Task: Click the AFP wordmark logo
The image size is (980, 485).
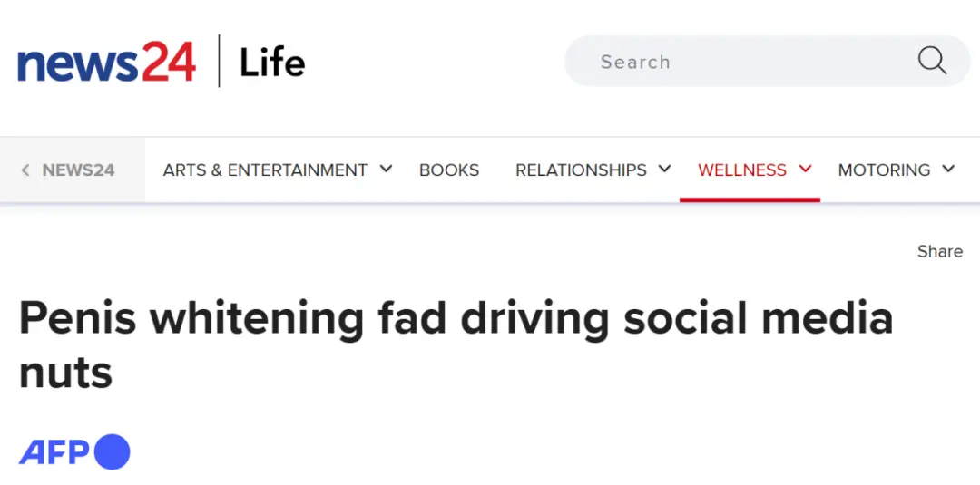Action: click(54, 452)
